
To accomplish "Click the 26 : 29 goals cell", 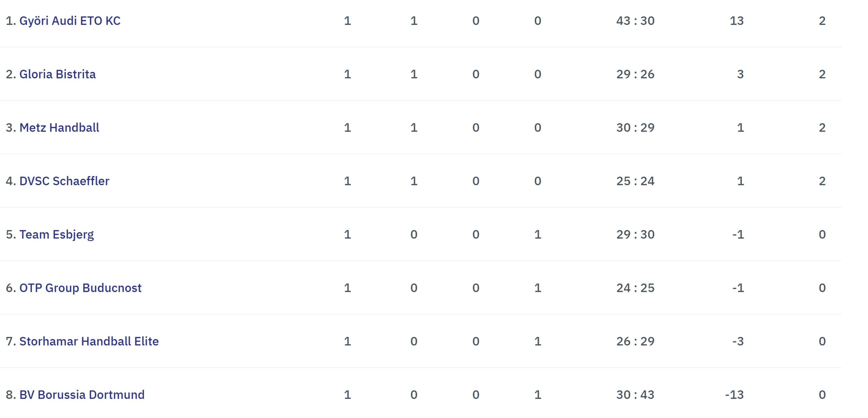I will [x=635, y=341].
